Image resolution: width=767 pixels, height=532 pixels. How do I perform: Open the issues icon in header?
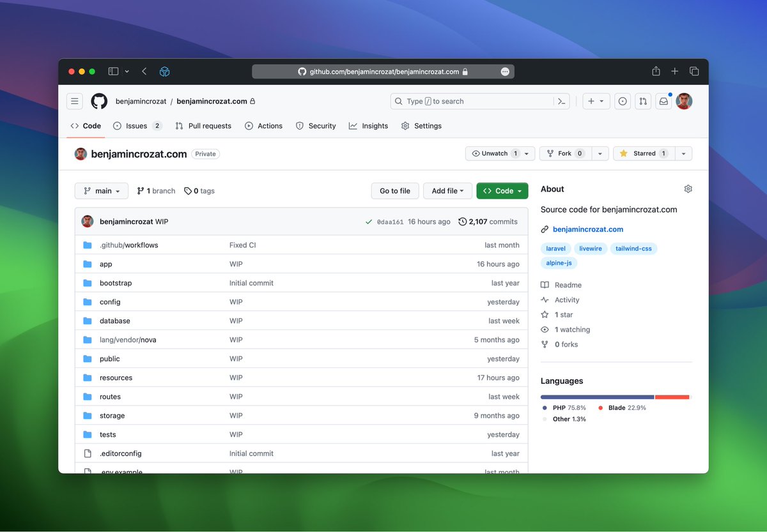(x=623, y=101)
